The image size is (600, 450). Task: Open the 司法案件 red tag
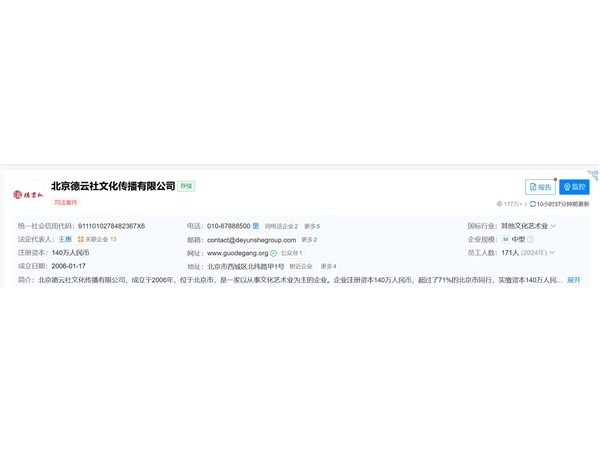(65, 202)
